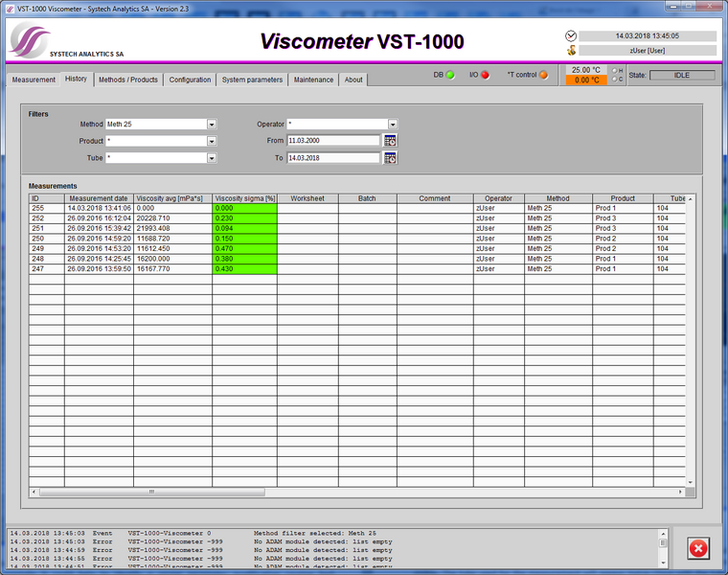The height and width of the screenshot is (575, 728).
Task: Expand the Operator filter dropdown
Action: click(x=393, y=124)
